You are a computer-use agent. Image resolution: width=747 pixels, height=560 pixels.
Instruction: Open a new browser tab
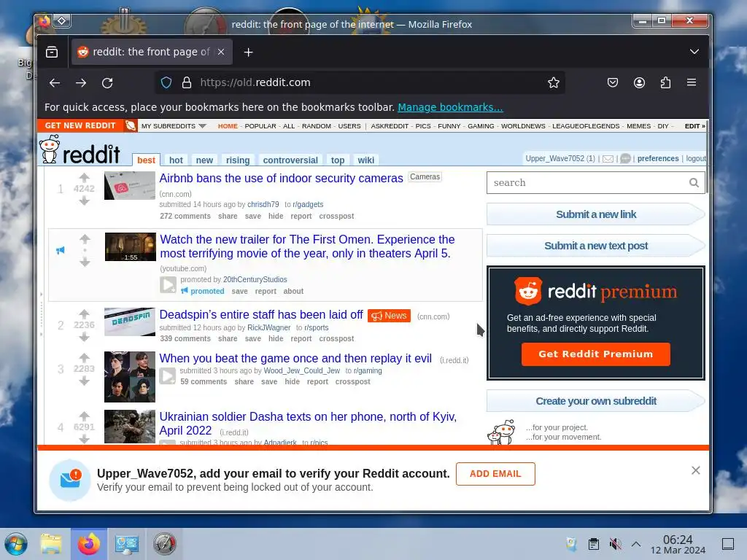(248, 52)
